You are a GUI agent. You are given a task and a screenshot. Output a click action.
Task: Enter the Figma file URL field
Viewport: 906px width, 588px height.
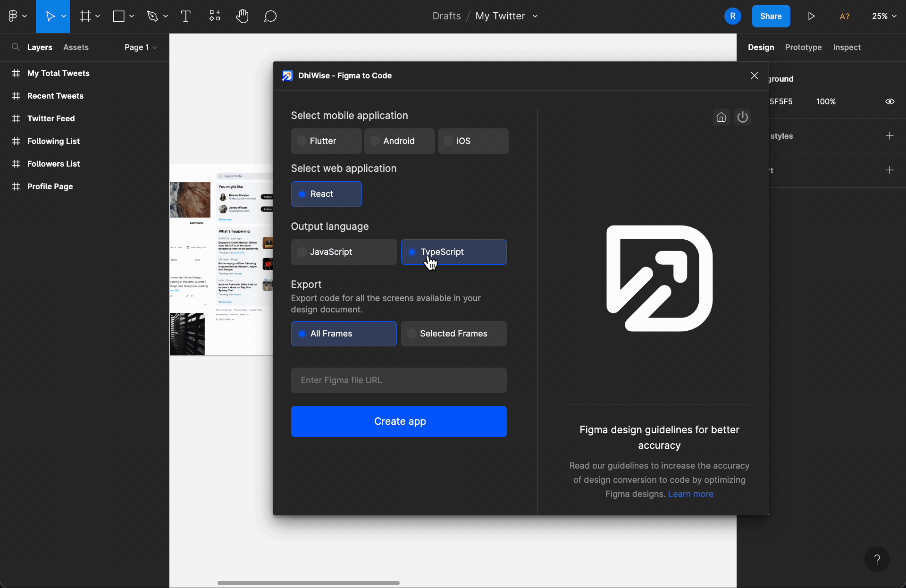click(x=399, y=380)
